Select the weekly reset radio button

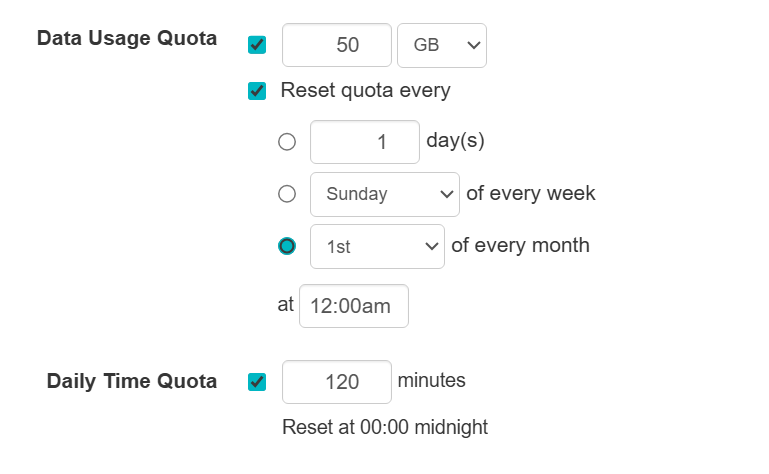(x=287, y=194)
